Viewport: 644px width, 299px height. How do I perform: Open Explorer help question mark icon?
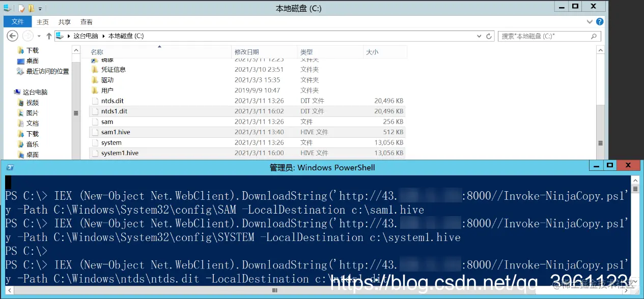pos(600,22)
